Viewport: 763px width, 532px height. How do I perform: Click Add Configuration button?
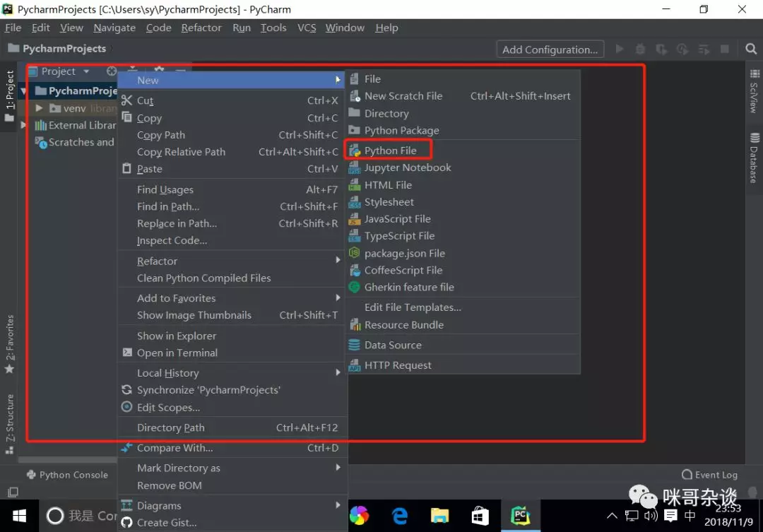click(550, 49)
